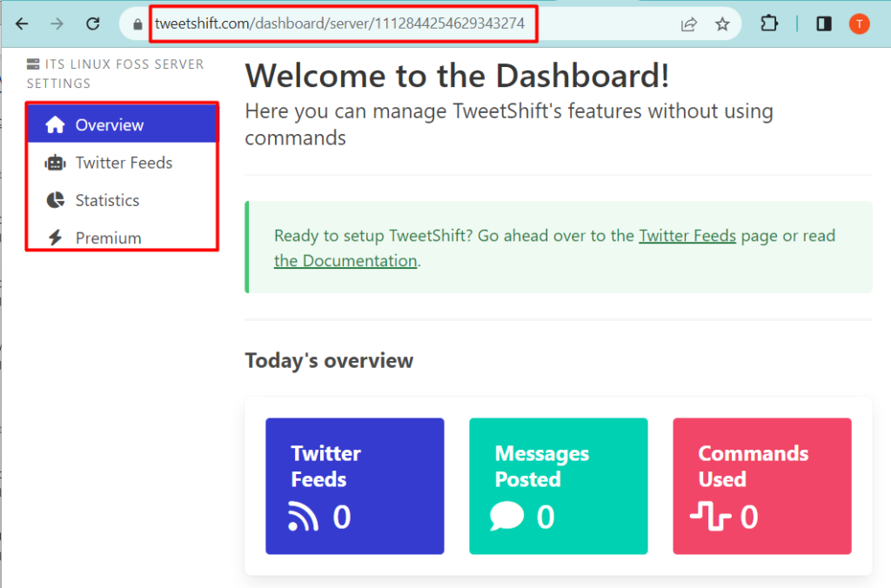Click the share page icon

pyautogui.click(x=689, y=24)
